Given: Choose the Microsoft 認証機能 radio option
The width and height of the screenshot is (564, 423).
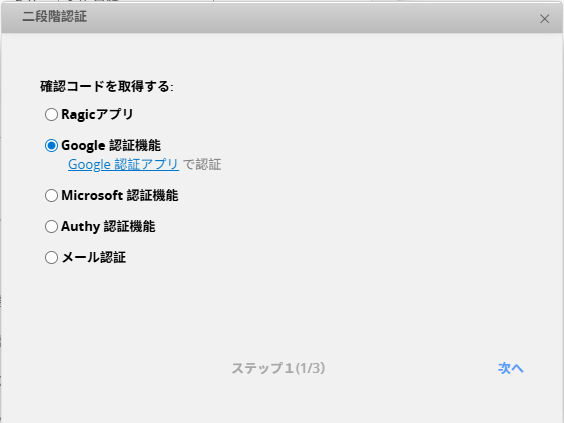Looking at the screenshot, I should click(51, 196).
